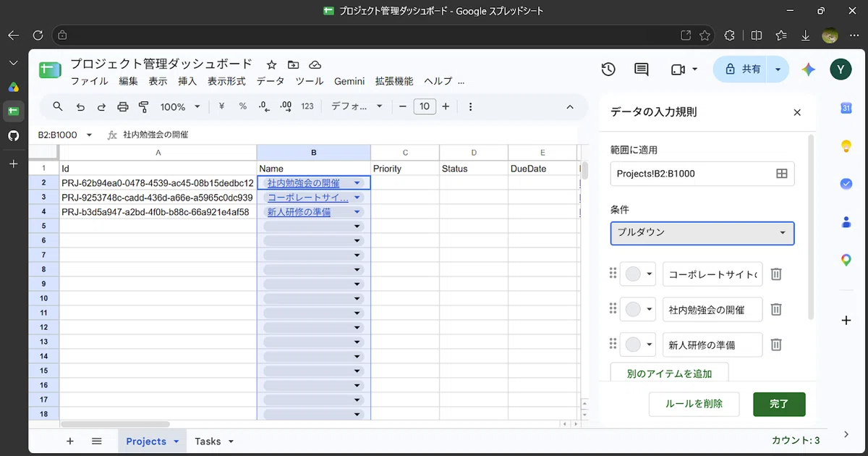The width and height of the screenshot is (868, 456).
Task: Open version history clock icon
Action: click(x=608, y=69)
